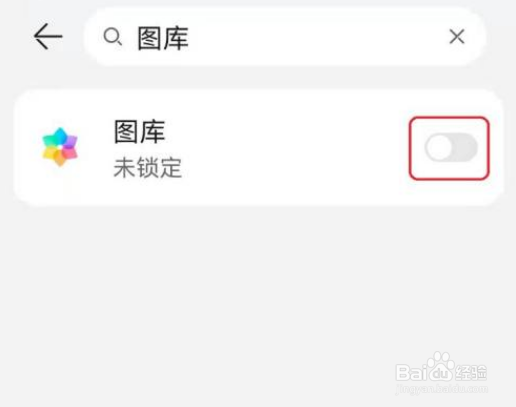Click the Bai text in the watermark

click(411, 372)
